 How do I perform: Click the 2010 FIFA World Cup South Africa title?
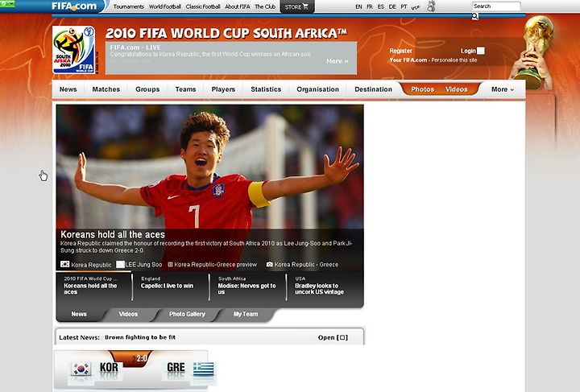(x=226, y=33)
